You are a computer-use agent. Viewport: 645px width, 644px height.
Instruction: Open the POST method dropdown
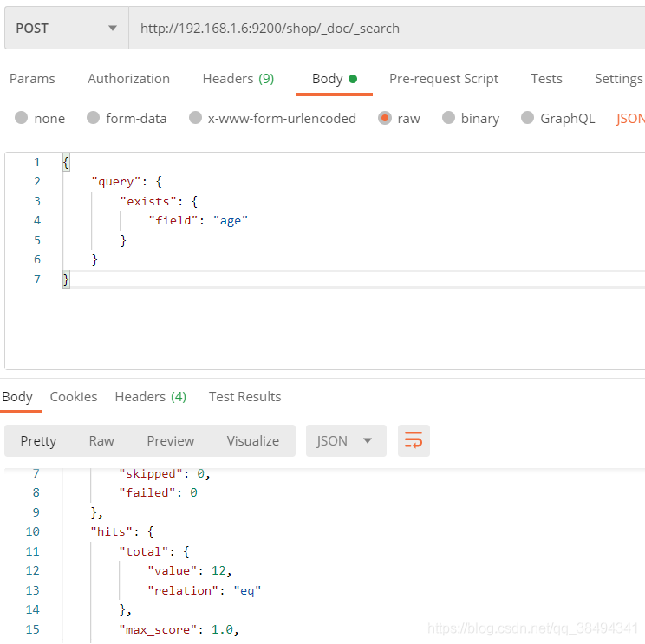pyautogui.click(x=66, y=28)
